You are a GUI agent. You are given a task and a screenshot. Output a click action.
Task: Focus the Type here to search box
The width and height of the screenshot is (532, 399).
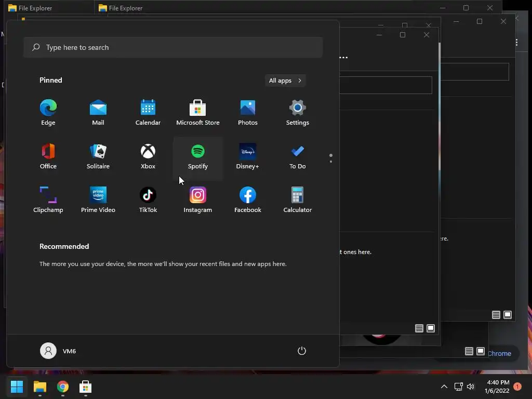tap(173, 47)
